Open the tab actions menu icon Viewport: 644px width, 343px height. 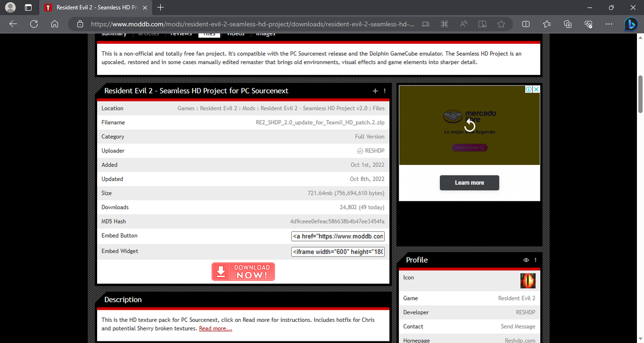point(28,8)
